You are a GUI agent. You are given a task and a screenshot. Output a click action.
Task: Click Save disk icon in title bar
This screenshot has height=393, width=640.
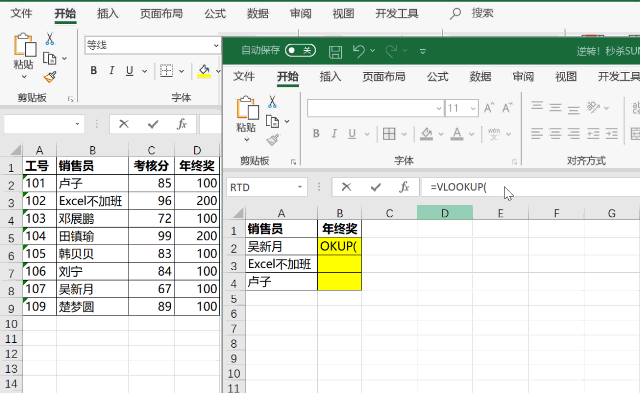tap(336, 51)
